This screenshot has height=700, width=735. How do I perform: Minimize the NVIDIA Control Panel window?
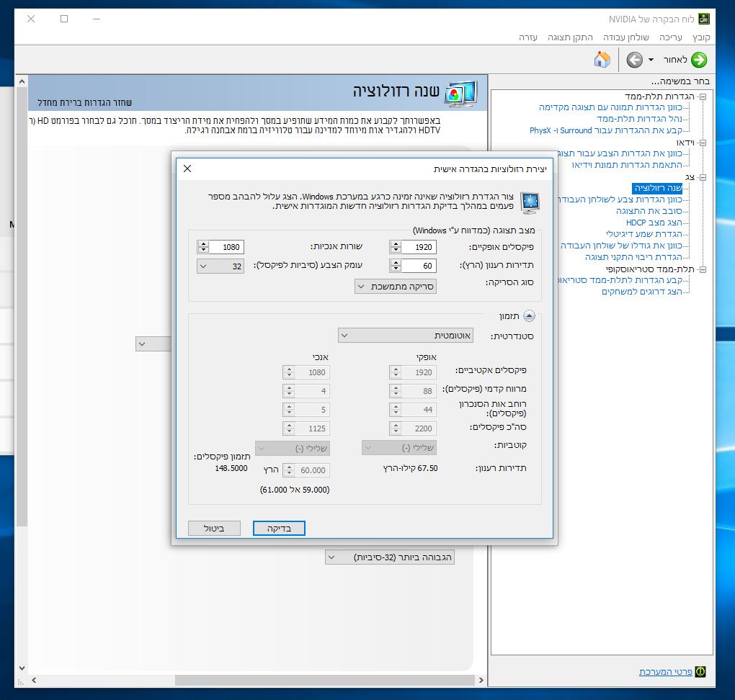[97, 19]
